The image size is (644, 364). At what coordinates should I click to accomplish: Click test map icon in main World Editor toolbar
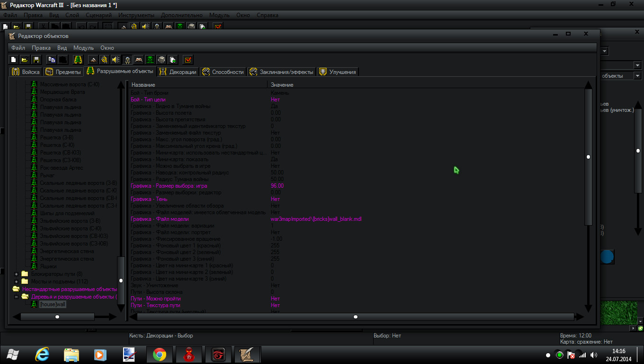click(217, 27)
